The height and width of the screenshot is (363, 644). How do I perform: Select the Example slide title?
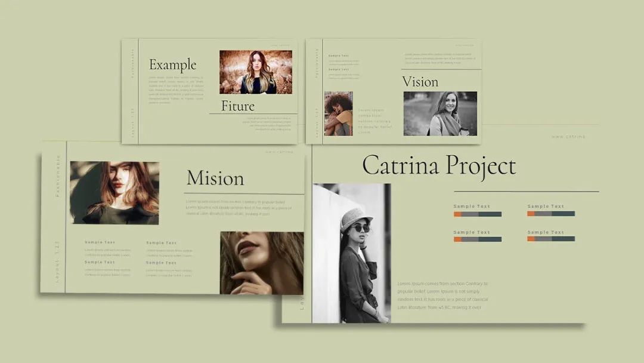tap(172, 65)
